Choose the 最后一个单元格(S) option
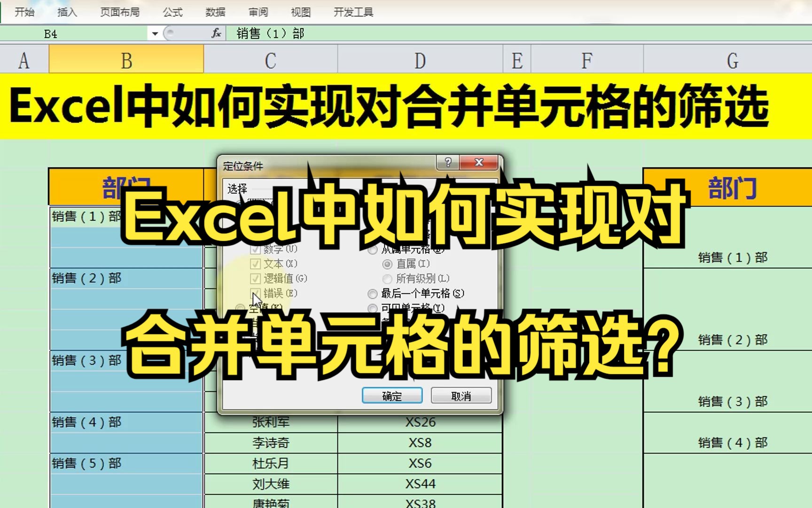This screenshot has height=508, width=812. [x=372, y=294]
